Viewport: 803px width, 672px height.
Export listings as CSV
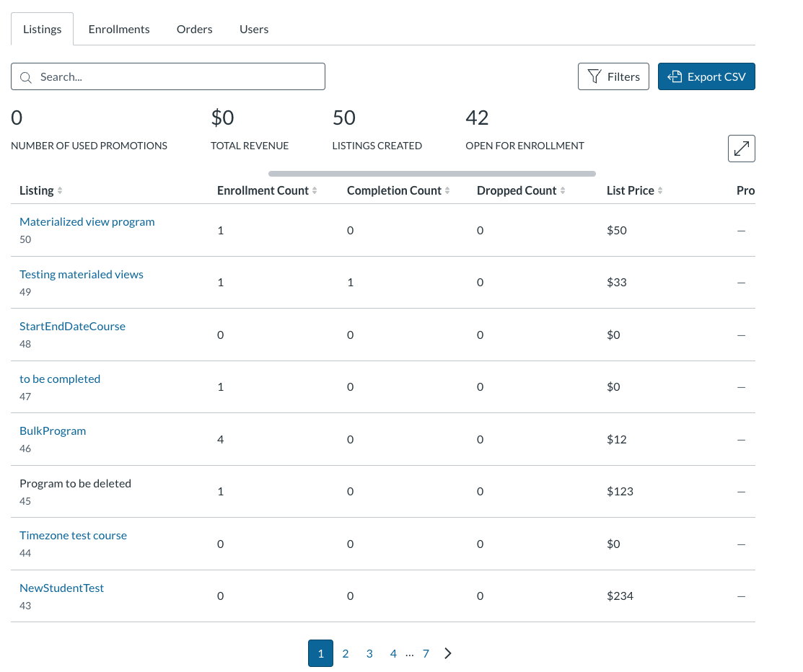[x=706, y=76]
